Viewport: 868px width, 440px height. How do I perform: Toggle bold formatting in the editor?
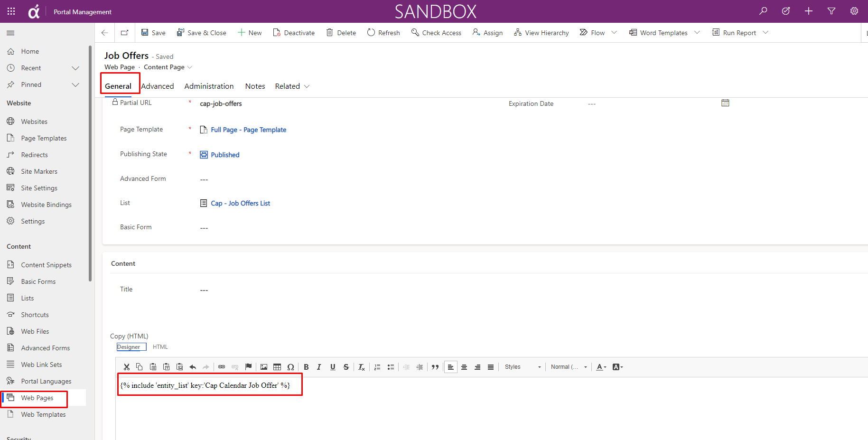tap(306, 367)
